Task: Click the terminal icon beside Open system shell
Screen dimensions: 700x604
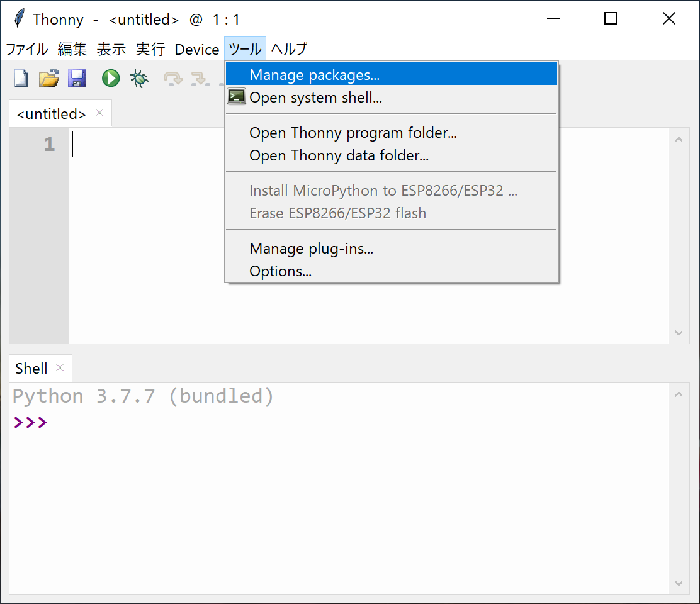Action: (237, 96)
